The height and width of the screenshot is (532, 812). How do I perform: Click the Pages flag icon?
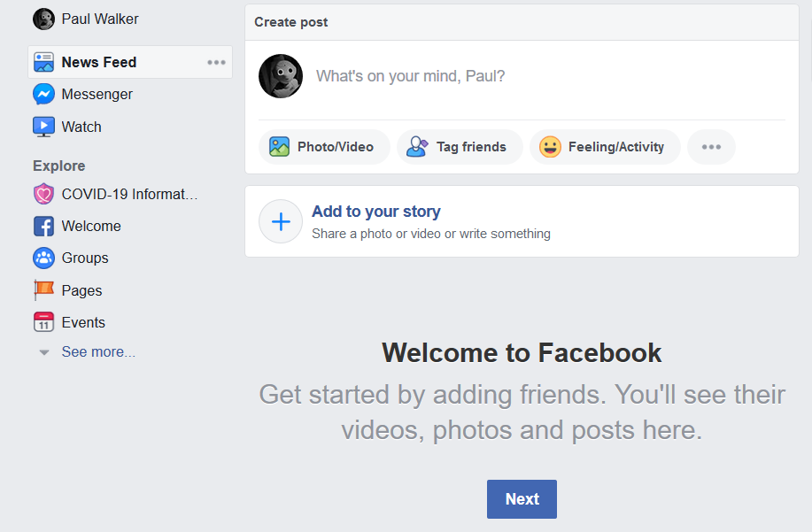tap(44, 290)
